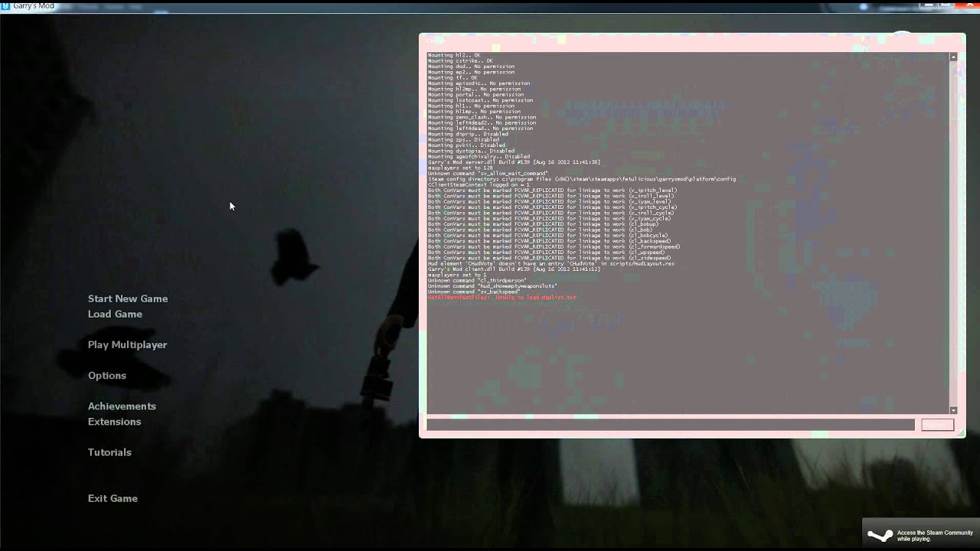Select the "Mounting dod.. No permission" line
Image resolution: width=980 pixels, height=551 pixels.
click(x=471, y=67)
